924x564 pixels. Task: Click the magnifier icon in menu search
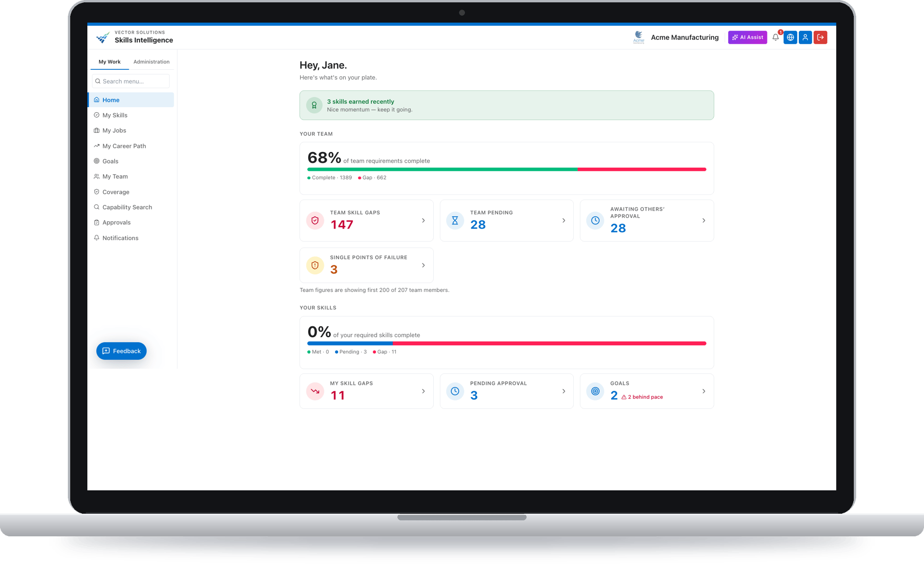click(98, 81)
